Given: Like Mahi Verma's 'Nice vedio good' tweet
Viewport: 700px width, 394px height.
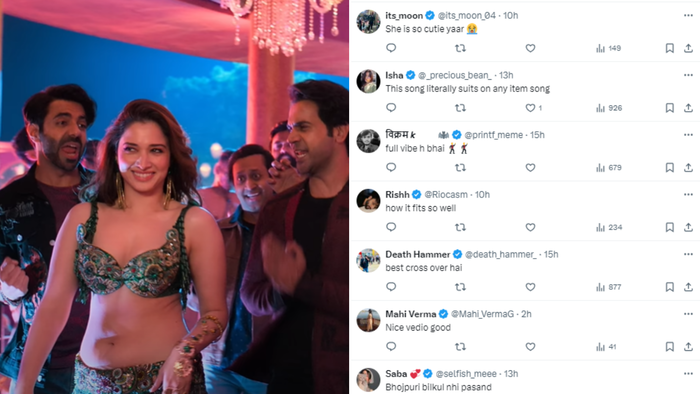Looking at the screenshot, I should pyautogui.click(x=530, y=347).
